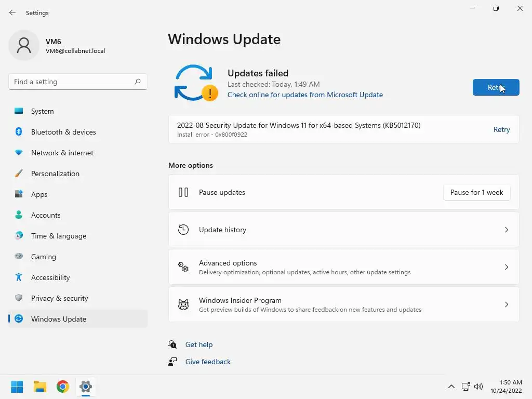Expand the Advanced options chevron
Viewport: 532px width, 399px height.
(507, 267)
